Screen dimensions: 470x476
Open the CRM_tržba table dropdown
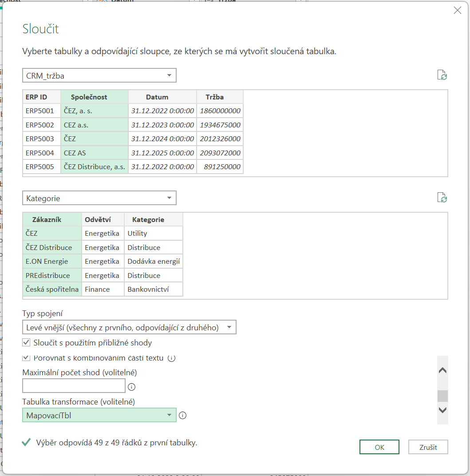(99, 75)
